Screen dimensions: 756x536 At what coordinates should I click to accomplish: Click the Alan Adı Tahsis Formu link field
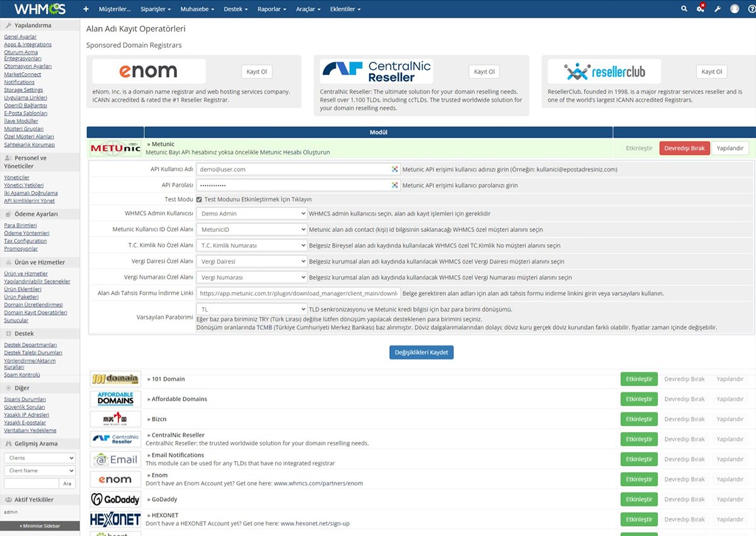[x=298, y=293]
